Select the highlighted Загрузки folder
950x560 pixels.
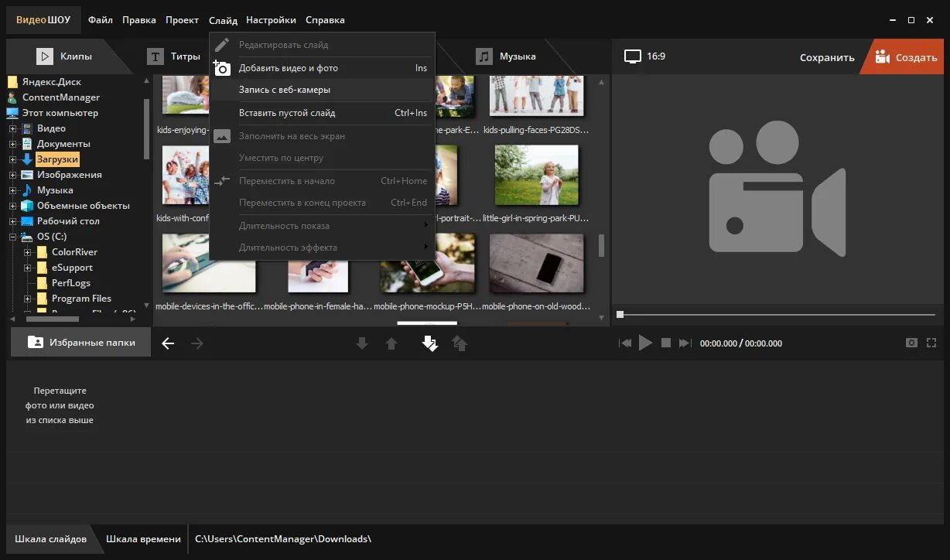click(58, 159)
